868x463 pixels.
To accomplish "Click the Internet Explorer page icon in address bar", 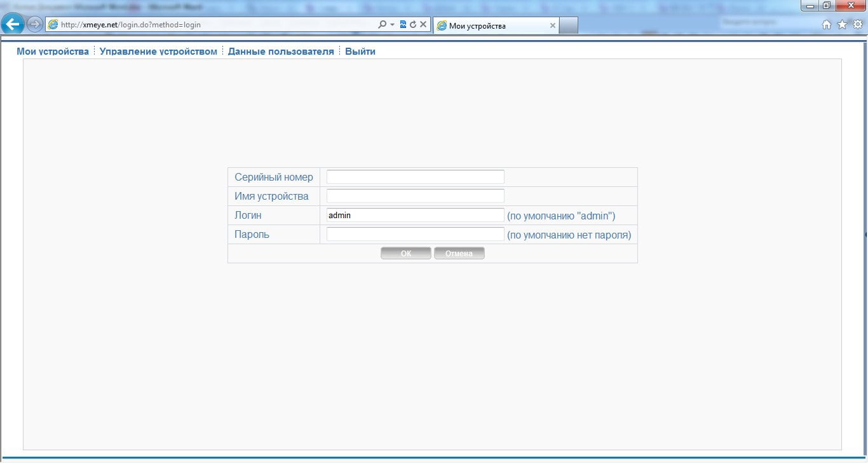I will click(x=53, y=25).
